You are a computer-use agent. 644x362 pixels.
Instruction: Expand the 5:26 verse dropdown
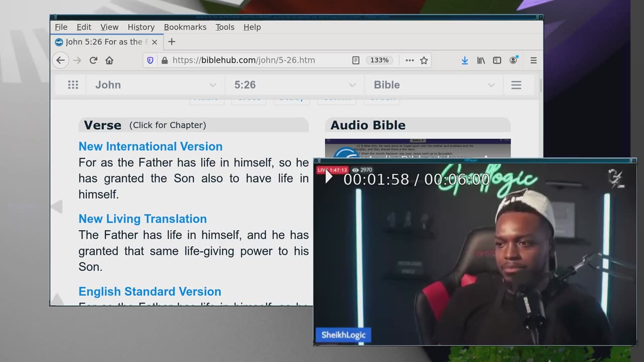coord(295,85)
